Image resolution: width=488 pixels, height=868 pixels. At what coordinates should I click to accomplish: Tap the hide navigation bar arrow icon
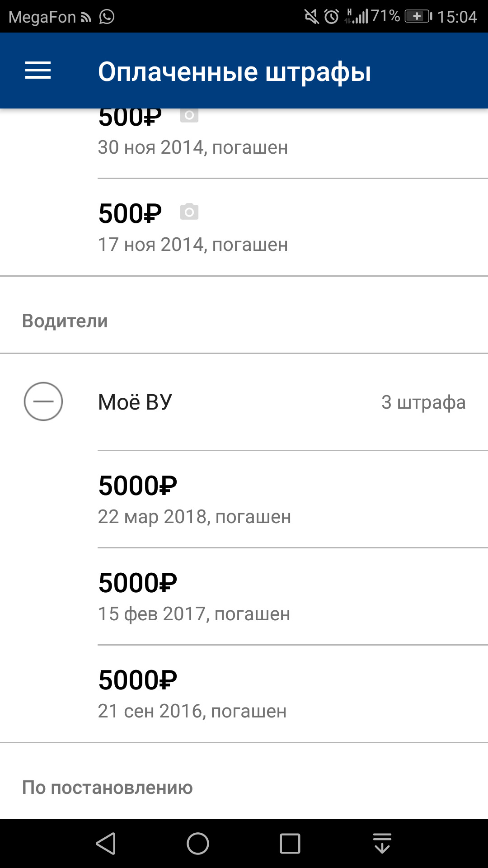382,844
